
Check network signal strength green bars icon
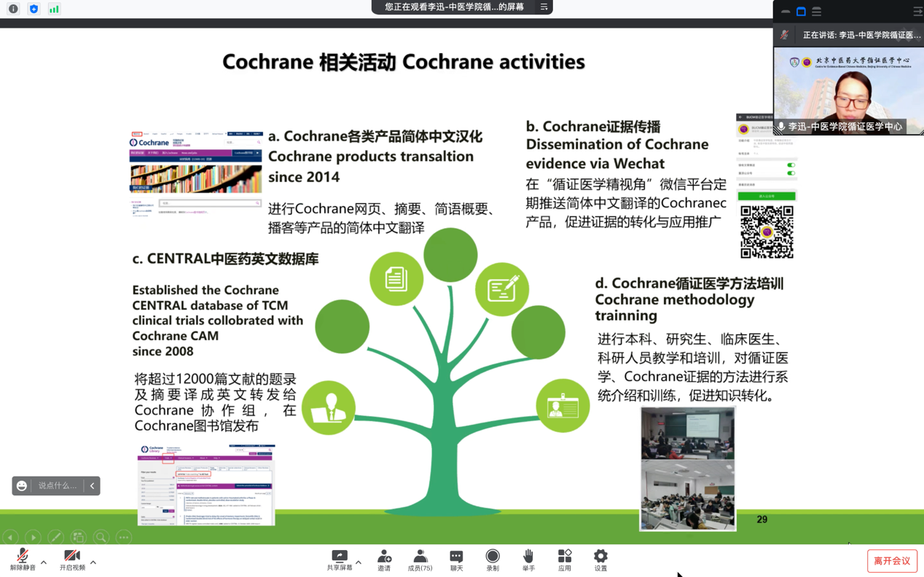point(54,9)
